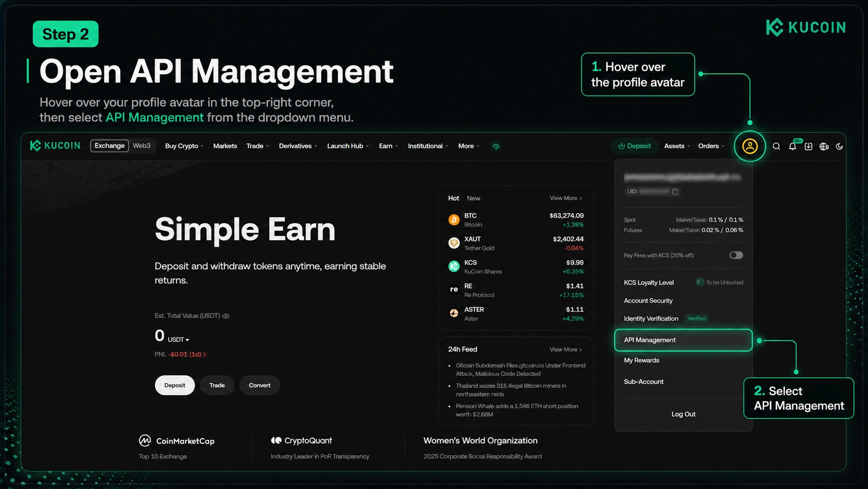868x489 pixels.
Task: Click the Bitcoin coin icon
Action: (x=454, y=220)
